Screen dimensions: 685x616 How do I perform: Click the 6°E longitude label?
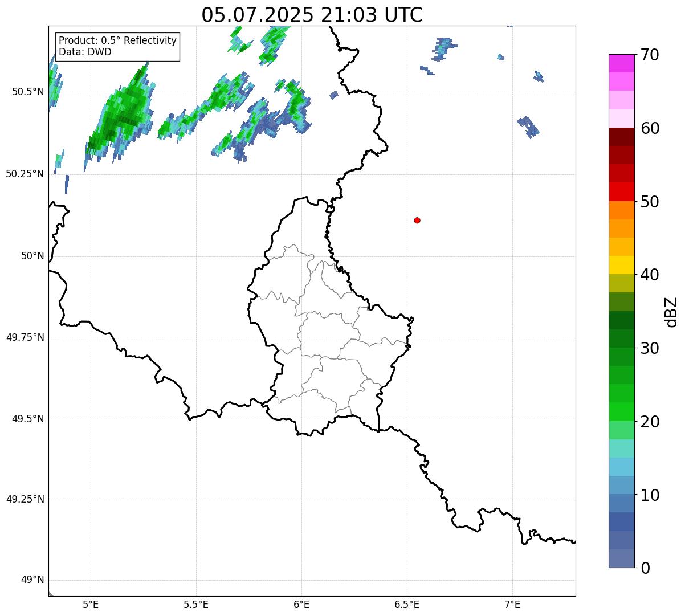point(301,605)
